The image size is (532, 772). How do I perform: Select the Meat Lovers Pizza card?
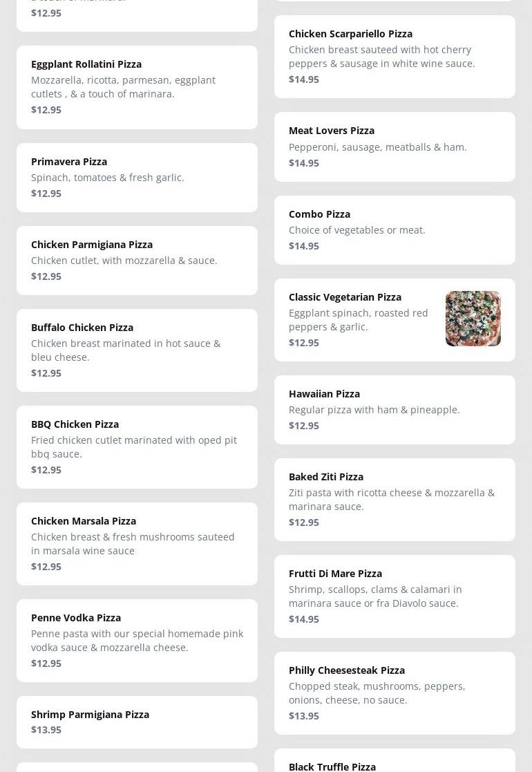(x=395, y=147)
